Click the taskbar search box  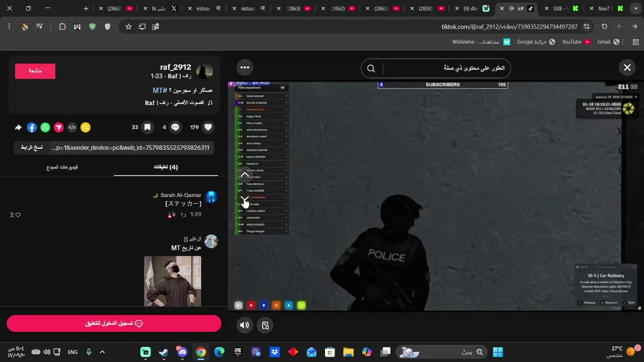442,352
